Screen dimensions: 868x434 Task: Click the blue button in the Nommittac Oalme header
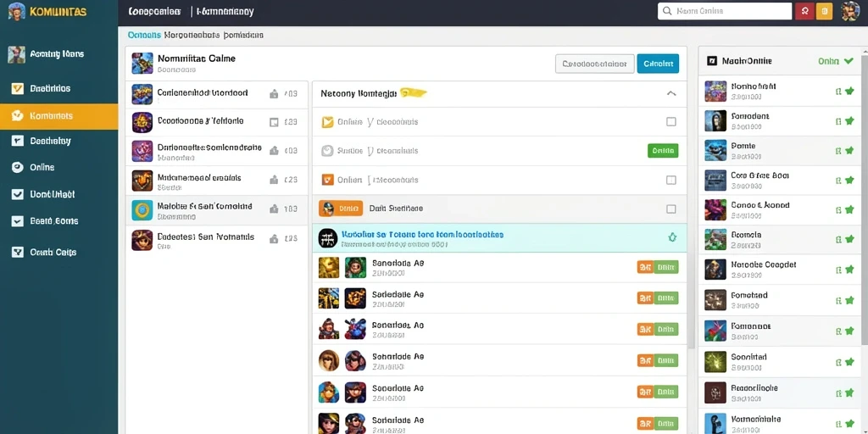pyautogui.click(x=658, y=64)
